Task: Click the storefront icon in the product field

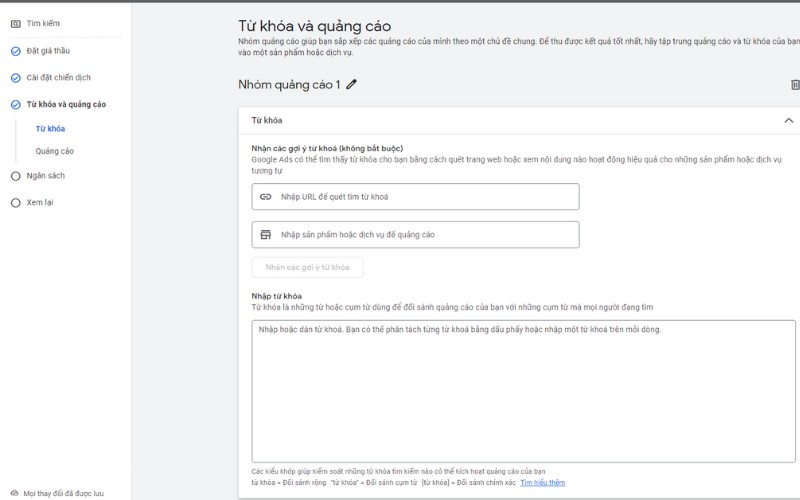Action: 266,235
